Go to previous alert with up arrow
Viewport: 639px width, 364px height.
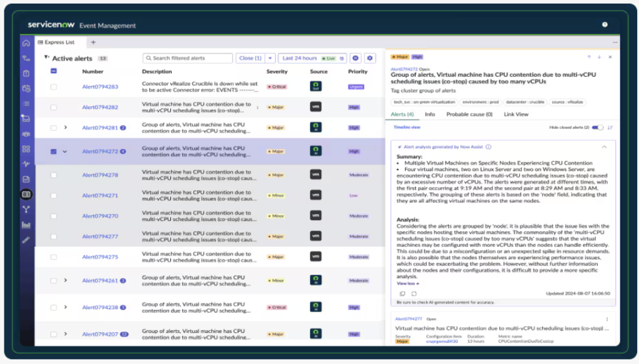(x=589, y=57)
